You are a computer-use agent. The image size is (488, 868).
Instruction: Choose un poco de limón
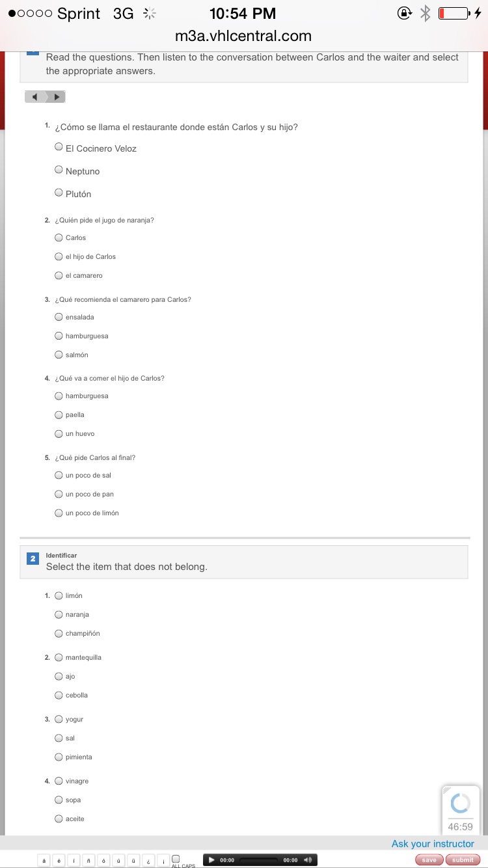click(x=59, y=513)
